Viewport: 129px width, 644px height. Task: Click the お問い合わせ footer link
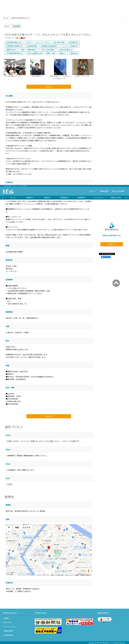[7, 623]
